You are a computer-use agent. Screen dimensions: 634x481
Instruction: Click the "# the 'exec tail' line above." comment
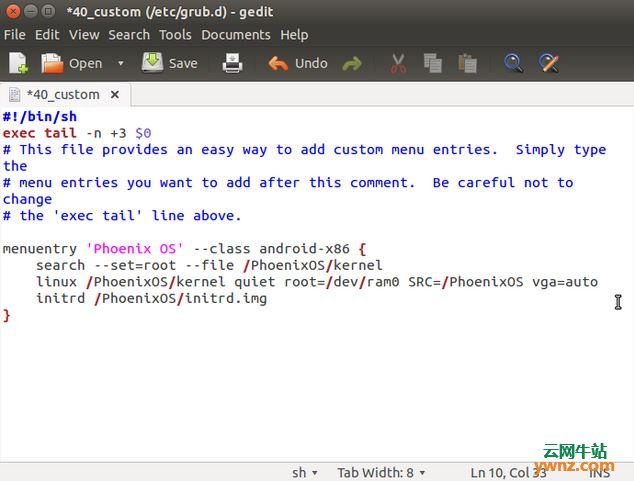click(122, 215)
